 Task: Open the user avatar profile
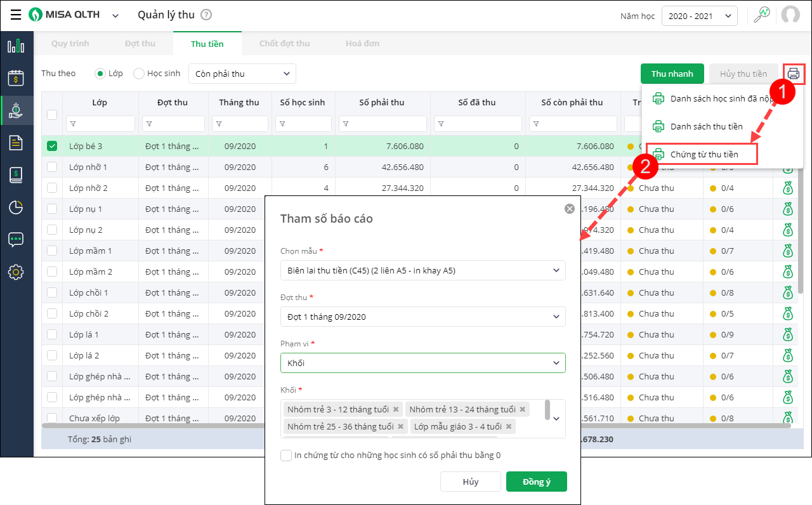(x=790, y=15)
